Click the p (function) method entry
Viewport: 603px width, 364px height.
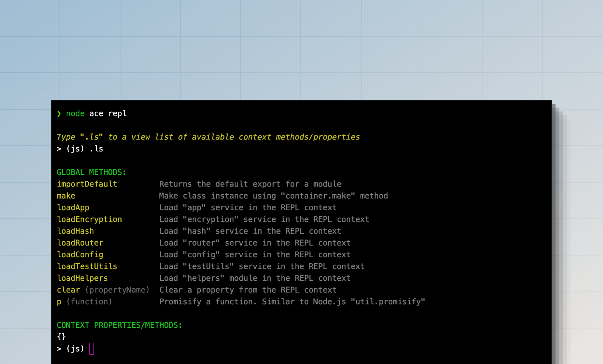(x=84, y=302)
